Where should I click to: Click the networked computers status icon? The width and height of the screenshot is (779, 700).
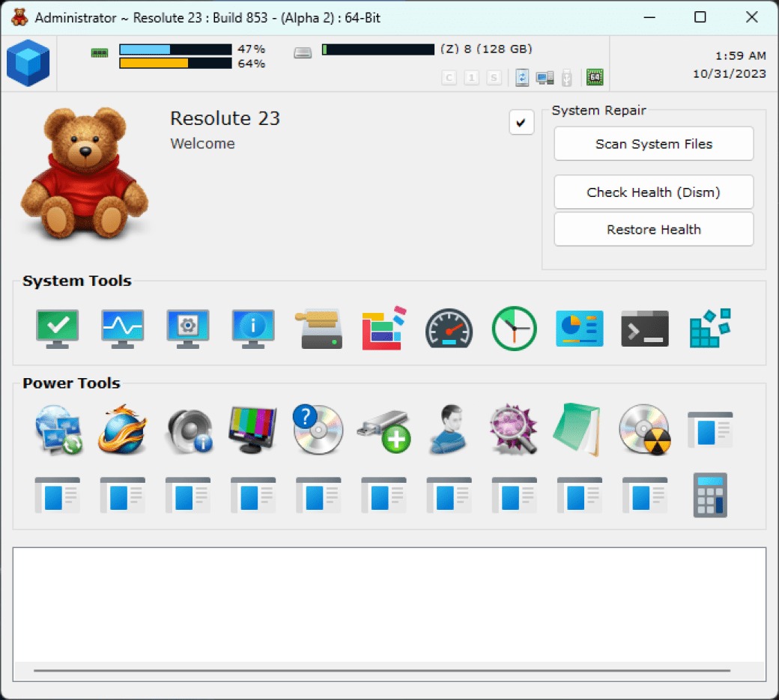pos(545,78)
